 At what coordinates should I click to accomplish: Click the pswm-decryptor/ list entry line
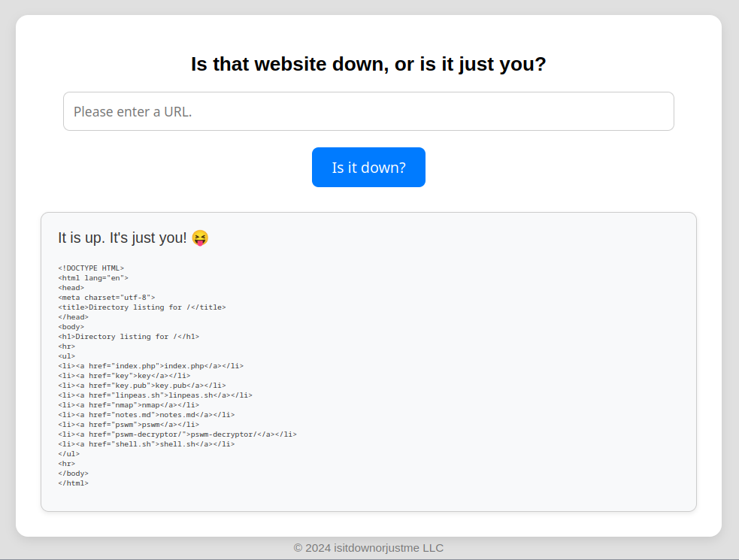177,434
